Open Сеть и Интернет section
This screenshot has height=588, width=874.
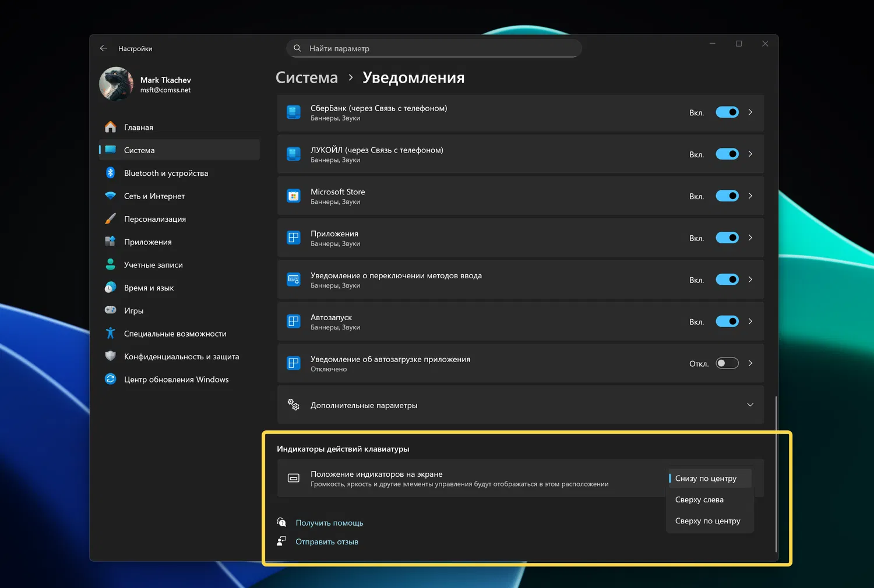[x=179, y=196]
